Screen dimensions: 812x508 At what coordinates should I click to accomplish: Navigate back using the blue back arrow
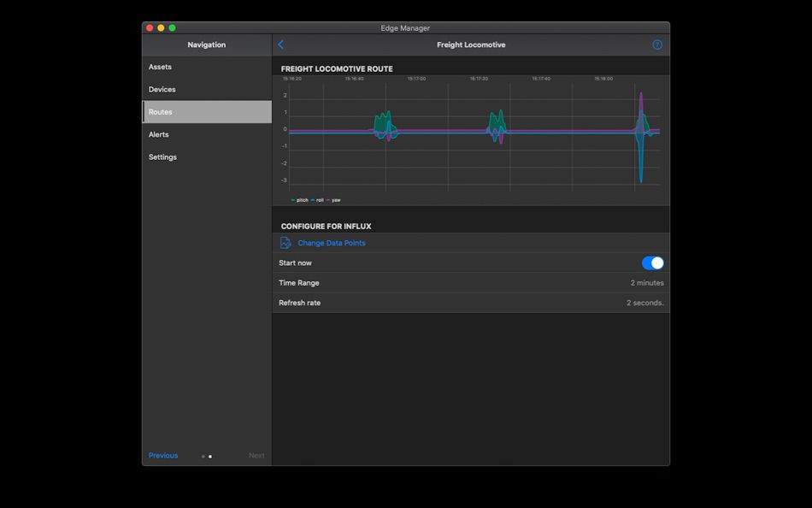[280, 44]
